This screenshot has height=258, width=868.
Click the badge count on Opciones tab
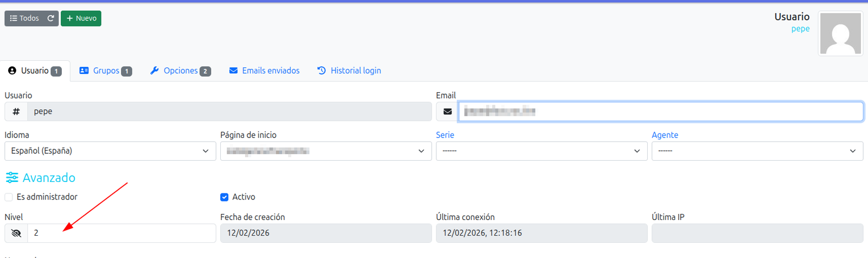205,71
